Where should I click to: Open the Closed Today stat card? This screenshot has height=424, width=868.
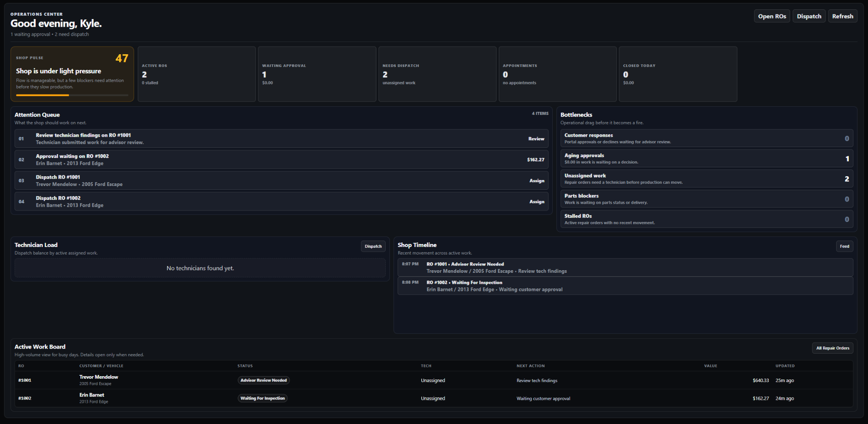[x=678, y=74]
